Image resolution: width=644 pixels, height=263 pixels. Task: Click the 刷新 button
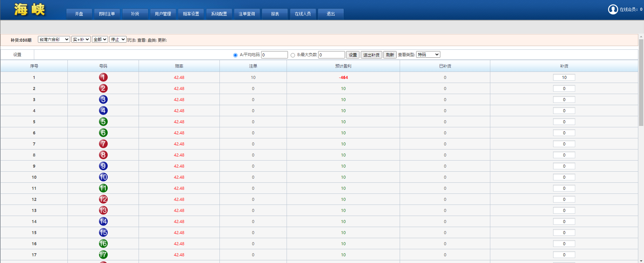click(x=390, y=55)
